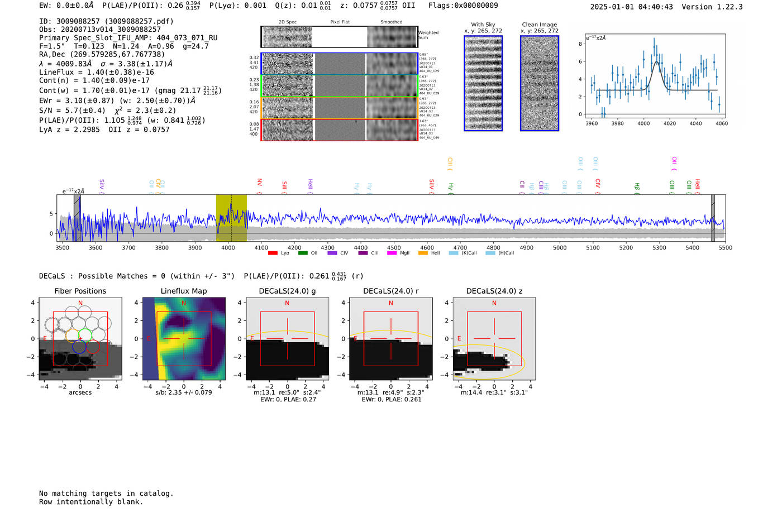The width and height of the screenshot is (782, 532).
Task: Open the DECaLS(24.0) g image
Action: [287, 339]
